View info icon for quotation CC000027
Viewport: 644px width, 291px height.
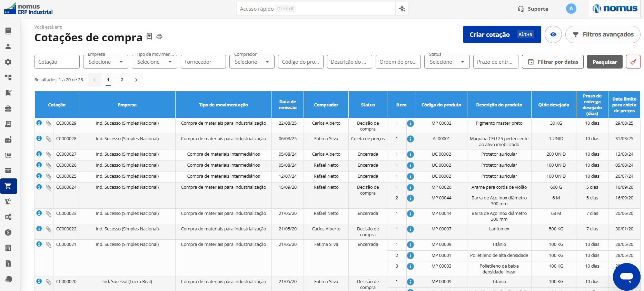click(39, 154)
